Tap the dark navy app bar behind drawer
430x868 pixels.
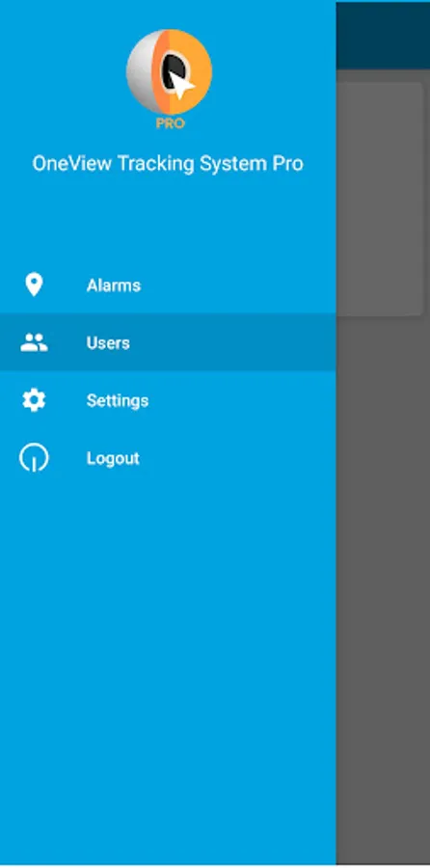[x=383, y=36]
